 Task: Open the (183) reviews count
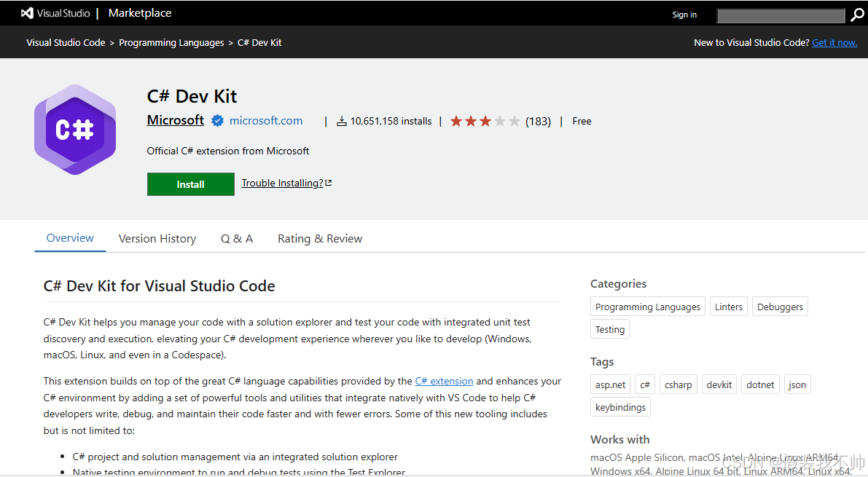coord(538,121)
